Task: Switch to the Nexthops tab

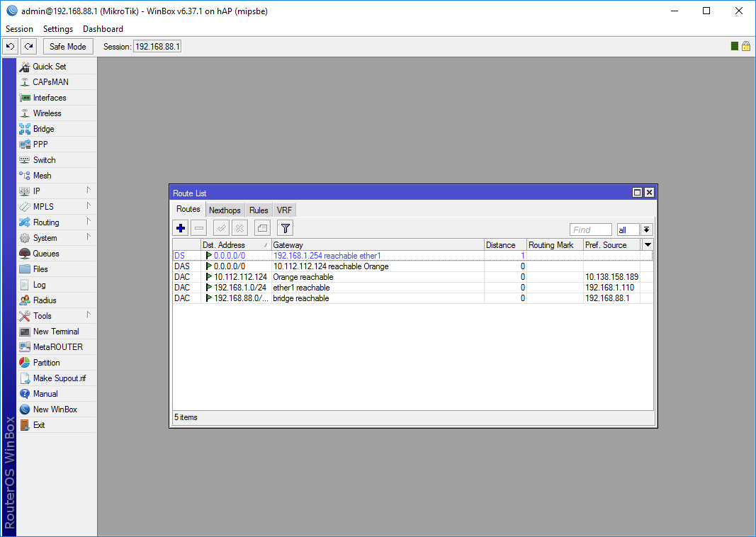Action: [225, 210]
